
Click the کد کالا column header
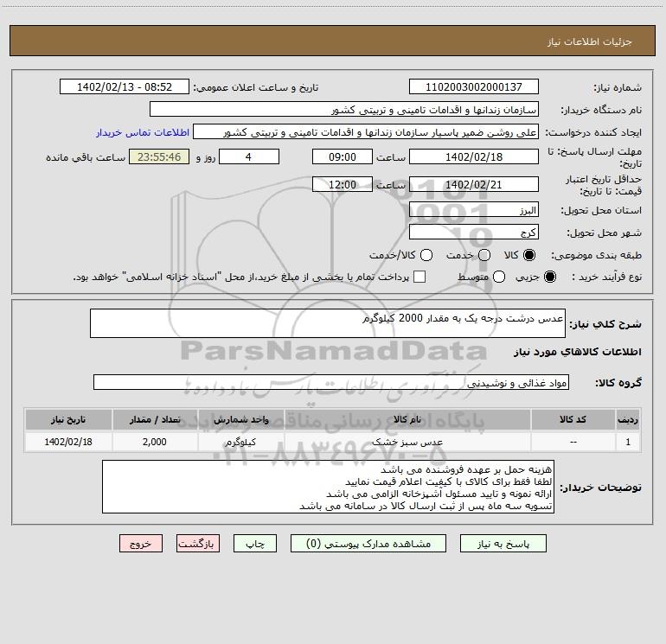pyautogui.click(x=573, y=419)
